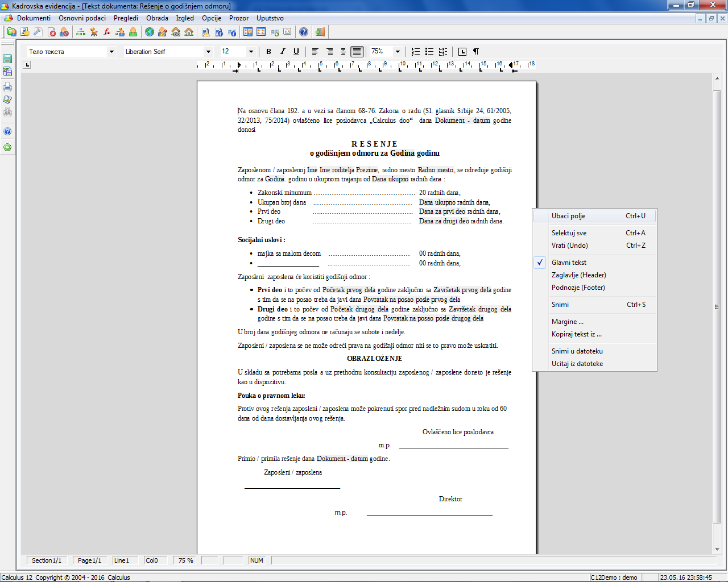Toggle underline formatting
Screen dimensions: 728x582
(296, 51)
